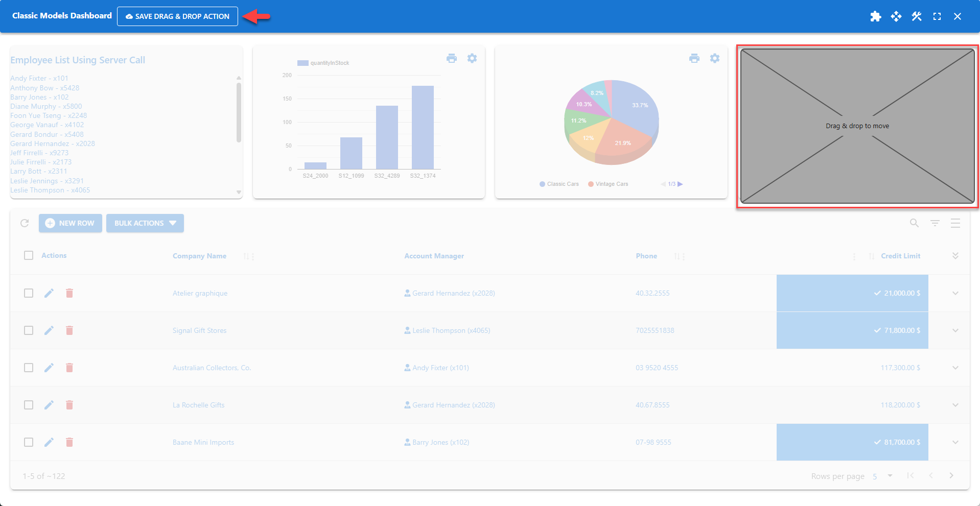This screenshot has width=980, height=506.
Task: Add a record with New Row button
Action: (x=70, y=223)
